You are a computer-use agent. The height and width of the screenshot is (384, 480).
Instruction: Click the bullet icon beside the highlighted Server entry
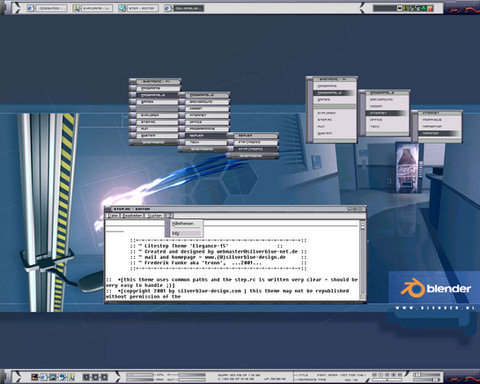(x=182, y=136)
